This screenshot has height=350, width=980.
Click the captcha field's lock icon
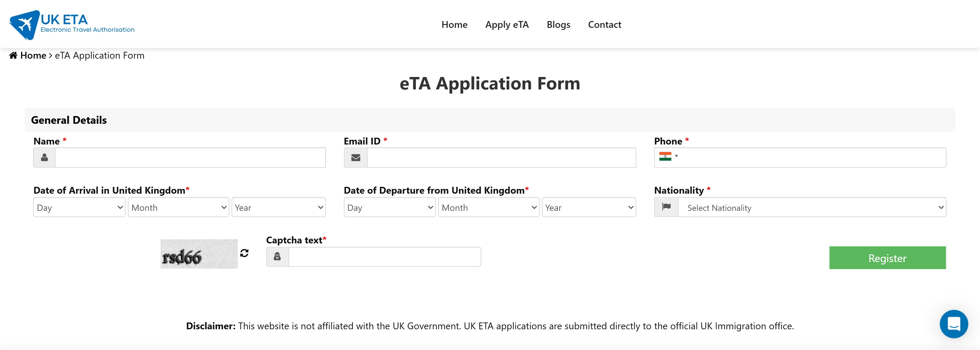click(x=277, y=257)
